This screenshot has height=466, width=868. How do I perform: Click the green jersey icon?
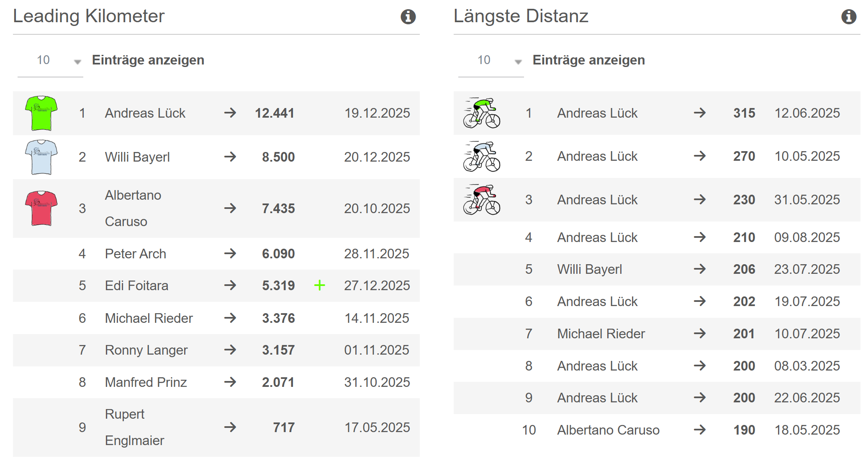click(x=41, y=113)
